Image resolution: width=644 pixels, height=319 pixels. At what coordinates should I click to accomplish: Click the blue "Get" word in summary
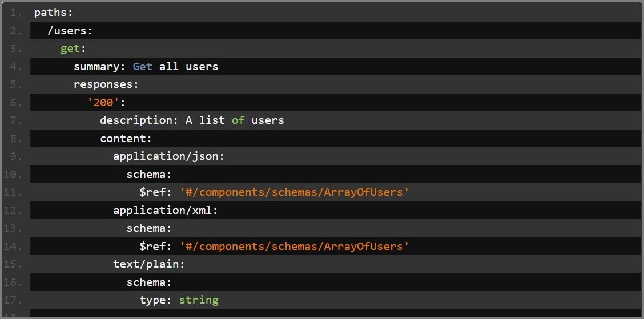pyautogui.click(x=142, y=66)
